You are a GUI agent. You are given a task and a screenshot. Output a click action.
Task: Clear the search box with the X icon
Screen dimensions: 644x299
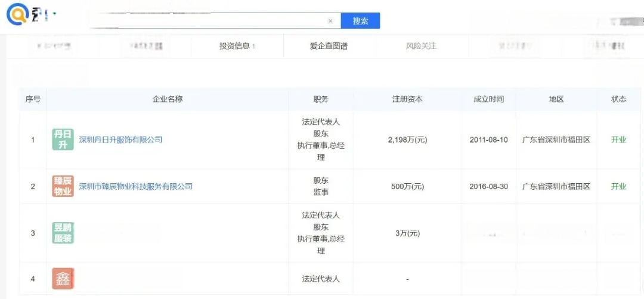pyautogui.click(x=330, y=21)
